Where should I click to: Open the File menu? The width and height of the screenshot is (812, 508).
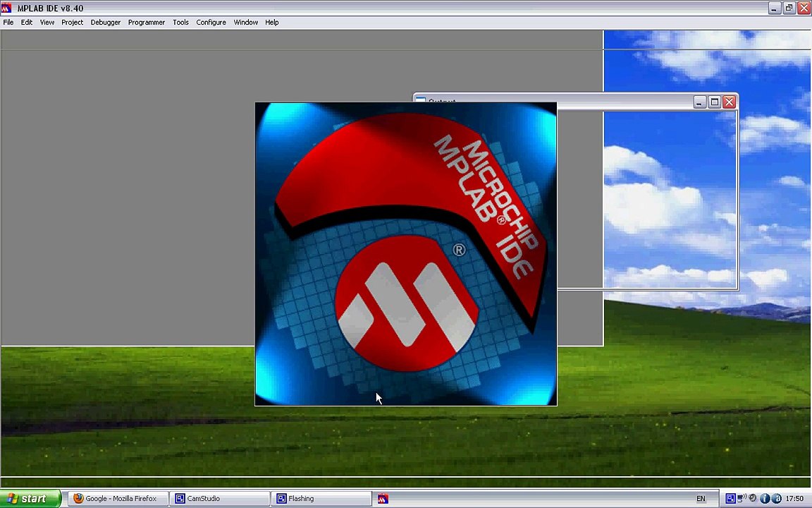[8, 23]
